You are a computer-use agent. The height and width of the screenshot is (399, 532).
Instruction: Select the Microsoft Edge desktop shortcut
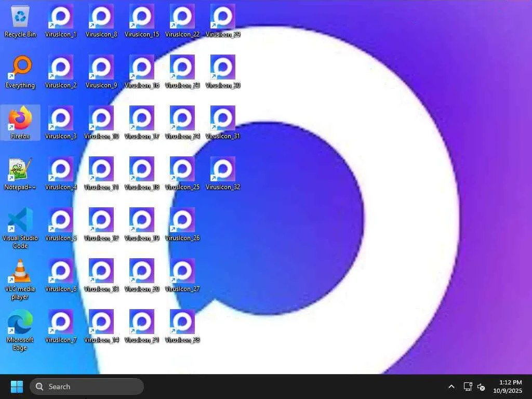(20, 330)
